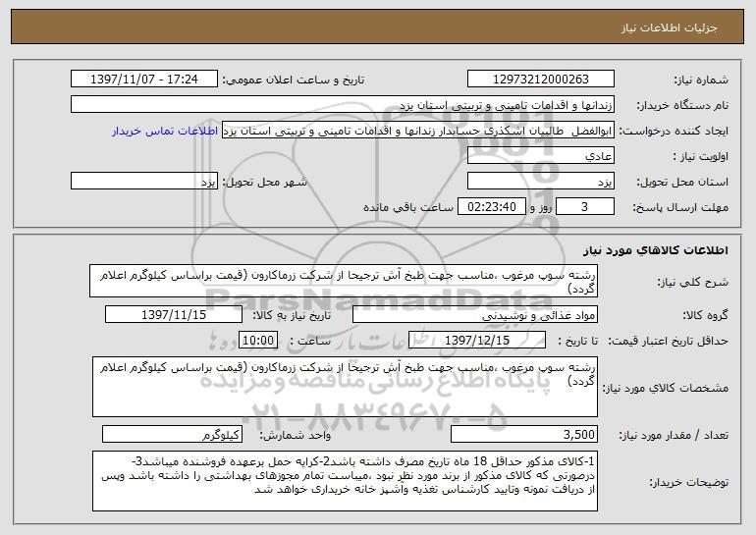Click the label شماره نیاز
The height and width of the screenshot is (535, 756).
(701, 80)
